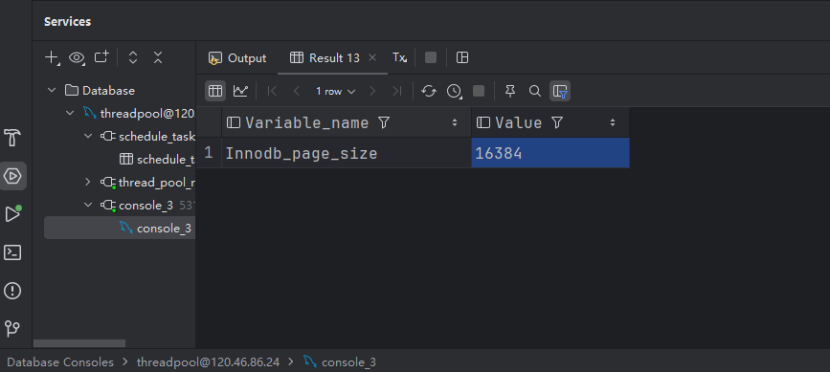Click console_3 in the bottom breadcrumb
The image size is (830, 373).
340,362
